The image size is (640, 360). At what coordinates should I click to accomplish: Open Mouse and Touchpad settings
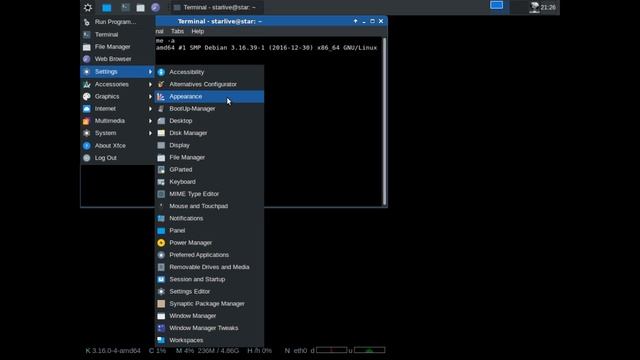coord(209,206)
